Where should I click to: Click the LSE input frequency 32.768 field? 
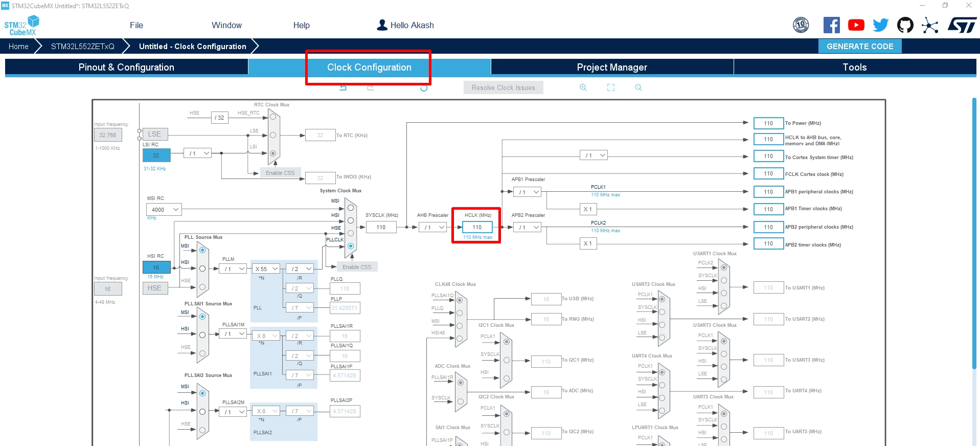(108, 135)
